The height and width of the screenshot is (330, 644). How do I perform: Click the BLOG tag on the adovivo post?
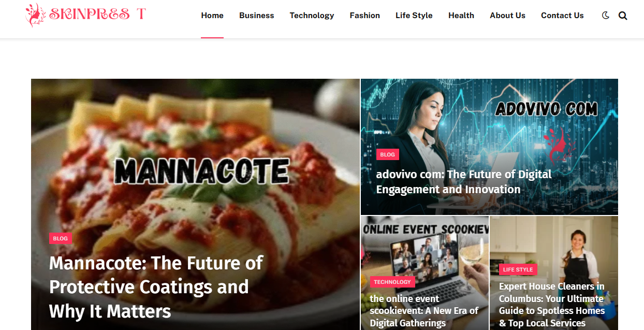click(x=387, y=154)
